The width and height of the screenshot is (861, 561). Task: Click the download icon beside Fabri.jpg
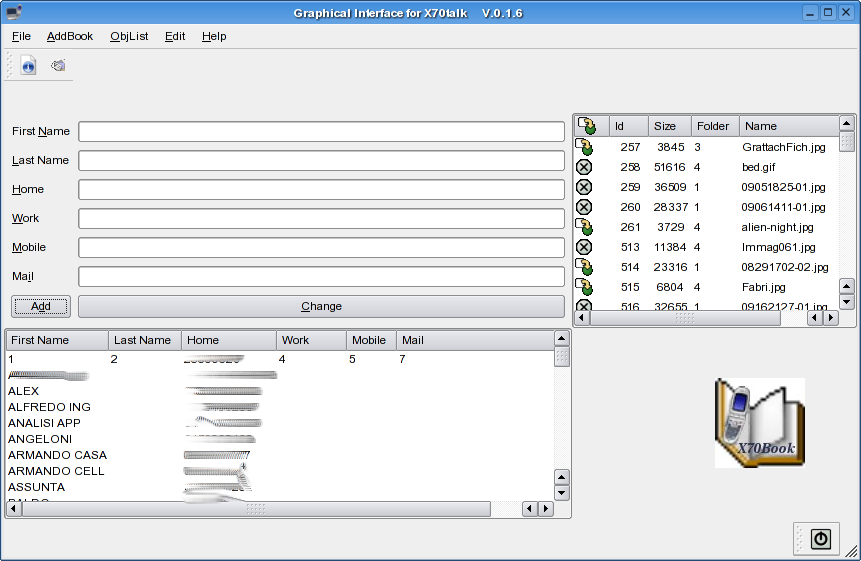tap(585, 287)
